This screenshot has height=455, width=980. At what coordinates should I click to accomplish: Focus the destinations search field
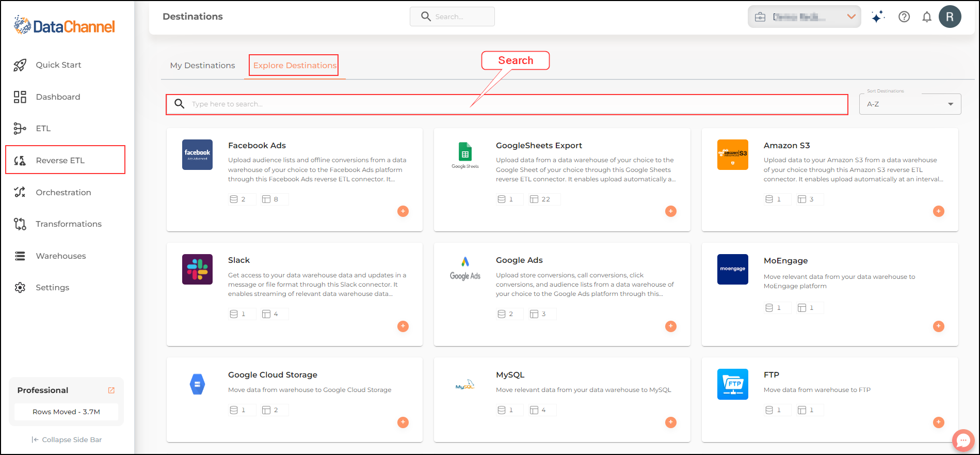[507, 104]
